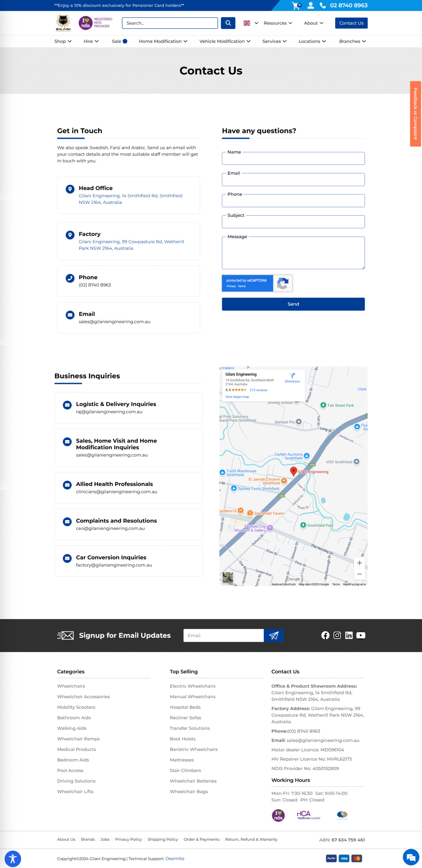Open the Sale menu item
Image resolution: width=422 pixels, height=868 pixels.
(119, 41)
